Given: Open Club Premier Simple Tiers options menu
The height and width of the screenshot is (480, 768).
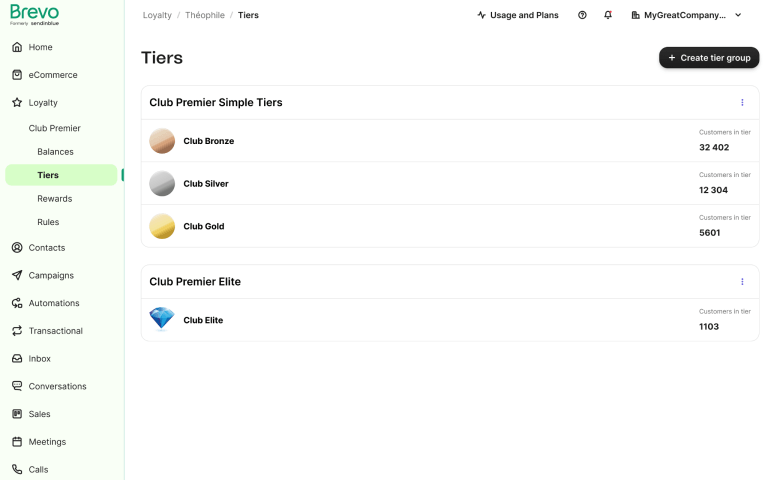Looking at the screenshot, I should pyautogui.click(x=742, y=102).
